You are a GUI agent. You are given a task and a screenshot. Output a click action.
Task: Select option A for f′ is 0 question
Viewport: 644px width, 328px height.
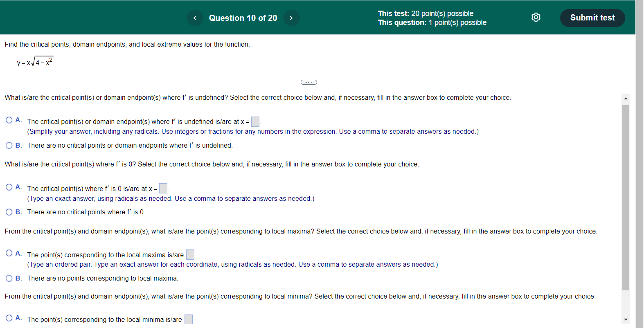click(x=9, y=187)
